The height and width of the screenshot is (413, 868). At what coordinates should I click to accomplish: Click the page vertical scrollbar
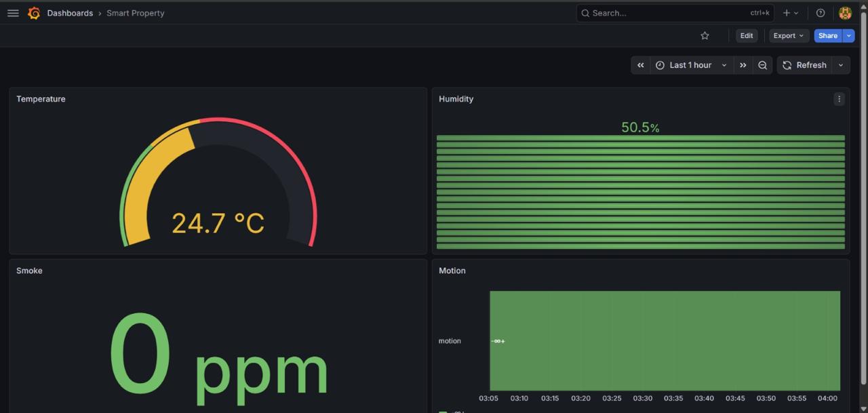[x=863, y=197]
